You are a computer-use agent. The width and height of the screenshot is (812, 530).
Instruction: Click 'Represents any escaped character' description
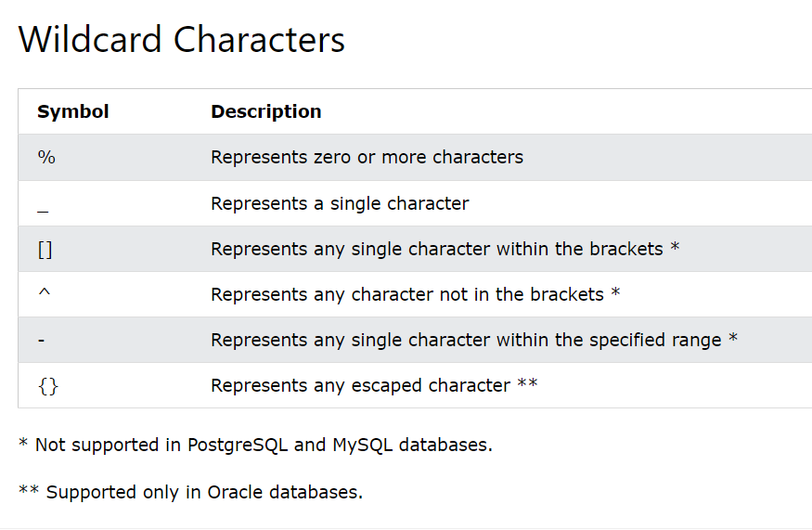pos(360,385)
